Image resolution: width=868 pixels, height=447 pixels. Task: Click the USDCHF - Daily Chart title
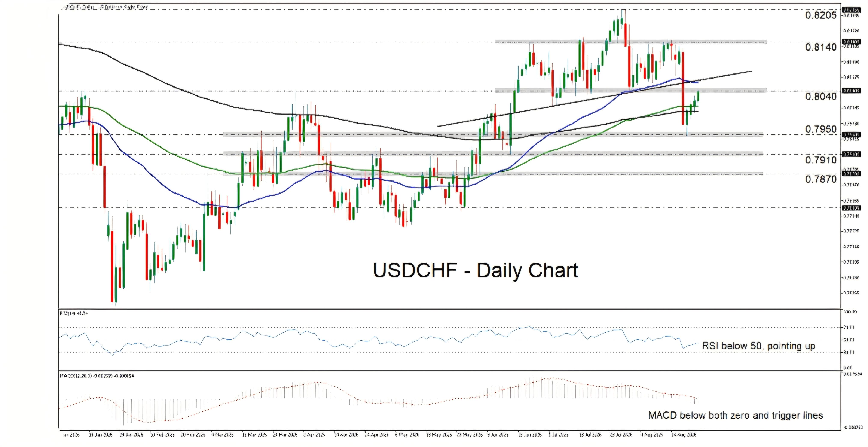476,270
